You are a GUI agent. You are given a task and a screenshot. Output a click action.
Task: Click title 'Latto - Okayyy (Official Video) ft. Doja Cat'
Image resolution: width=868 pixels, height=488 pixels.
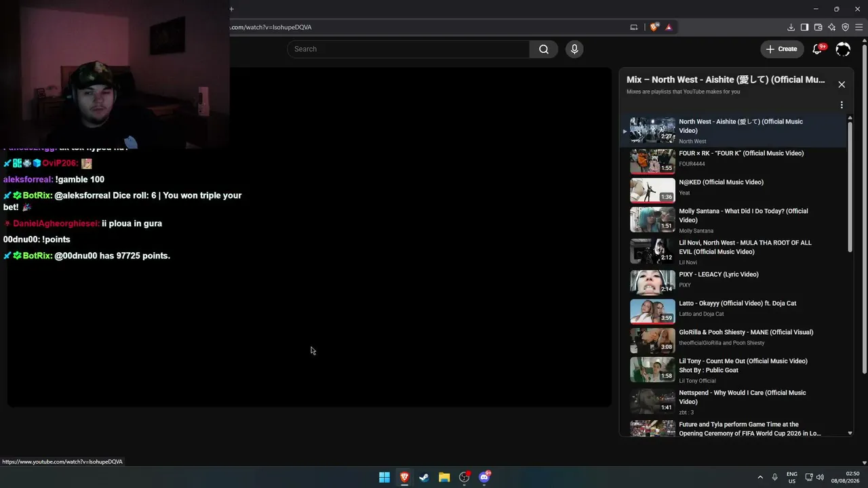coord(738,304)
